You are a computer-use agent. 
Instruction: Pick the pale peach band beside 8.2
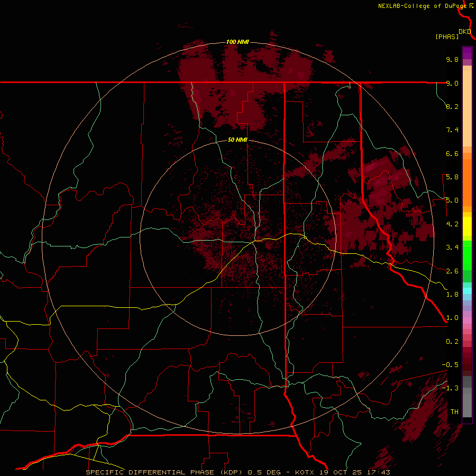pyautogui.click(x=467, y=108)
